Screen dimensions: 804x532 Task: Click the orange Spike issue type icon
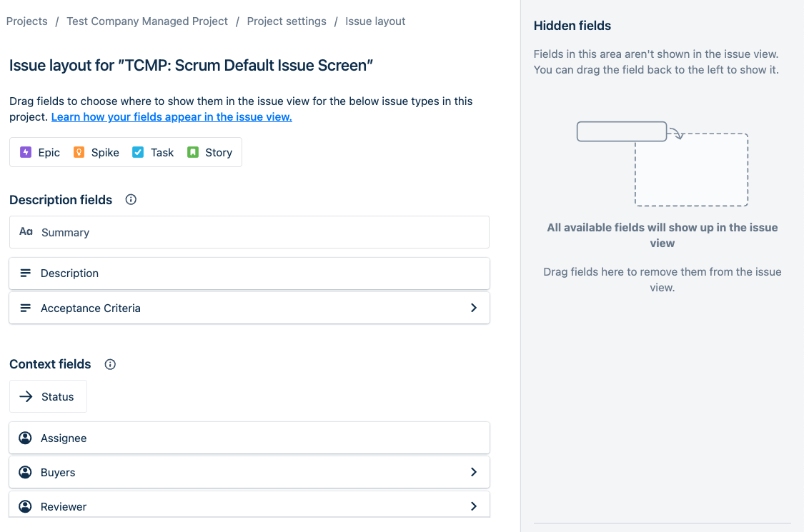point(79,152)
